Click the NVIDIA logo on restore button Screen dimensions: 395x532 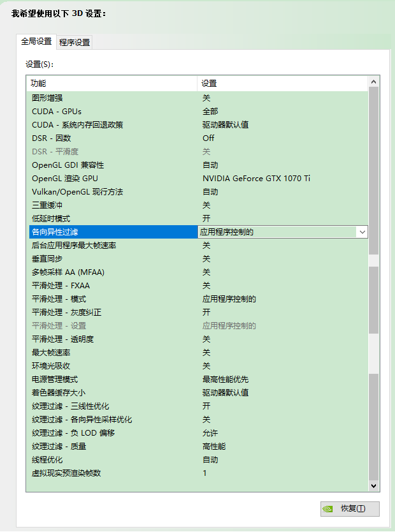pos(328,509)
